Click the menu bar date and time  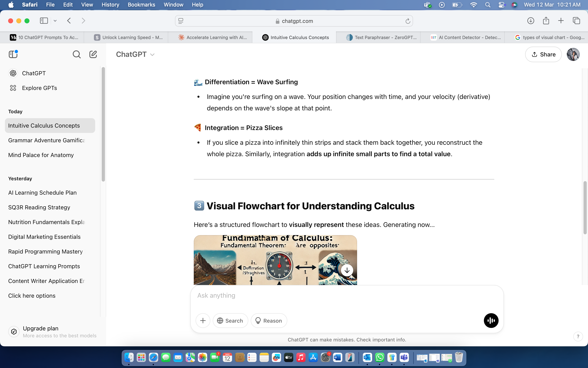552,5
